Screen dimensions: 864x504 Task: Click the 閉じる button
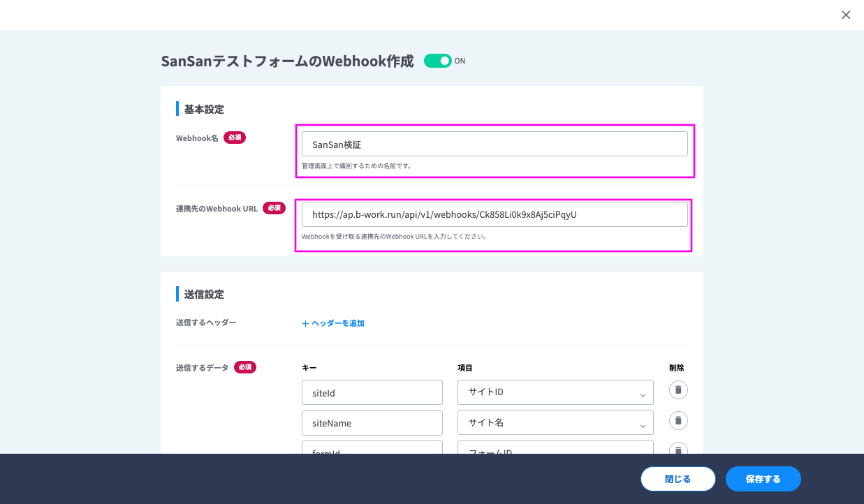point(678,479)
